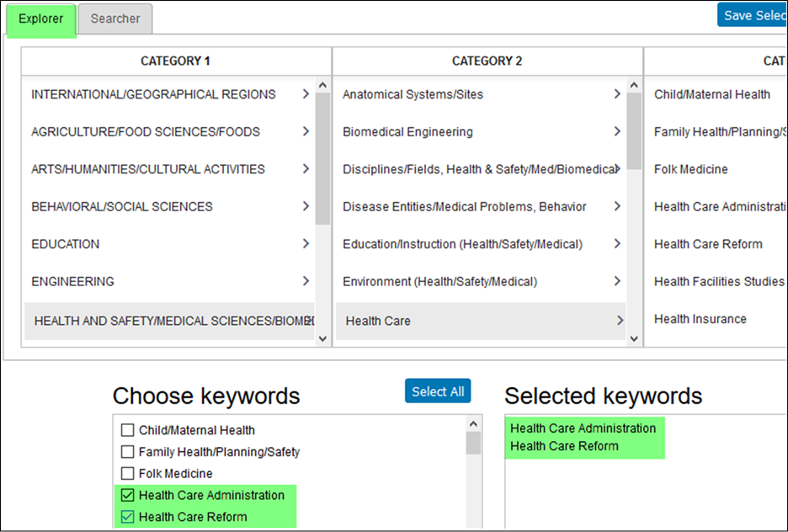Select HEALTH AND SAFETY/MEDICAL SCIENCES in Category 1
The image size is (788, 532).
168,321
